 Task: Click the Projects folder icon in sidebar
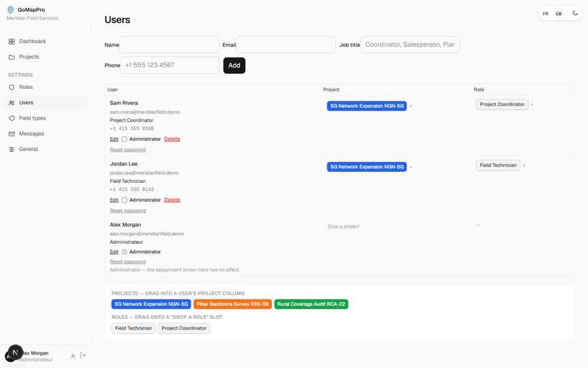pyautogui.click(x=12, y=57)
